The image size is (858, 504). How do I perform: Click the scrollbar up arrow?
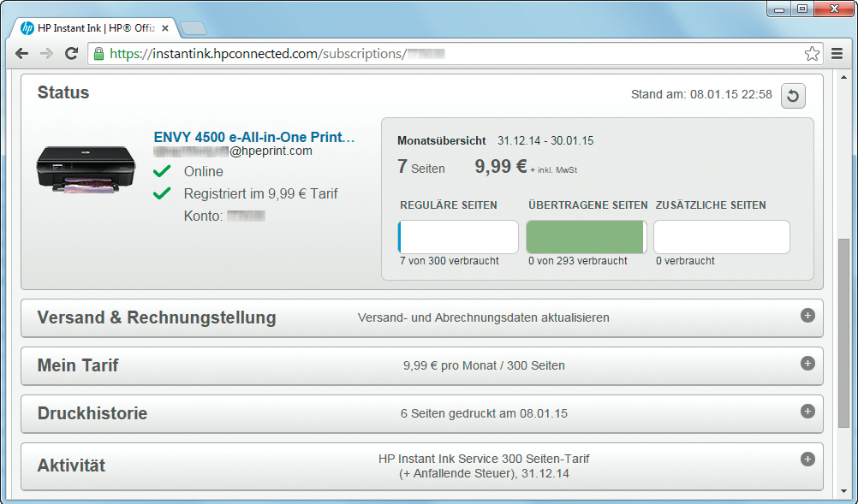point(843,78)
